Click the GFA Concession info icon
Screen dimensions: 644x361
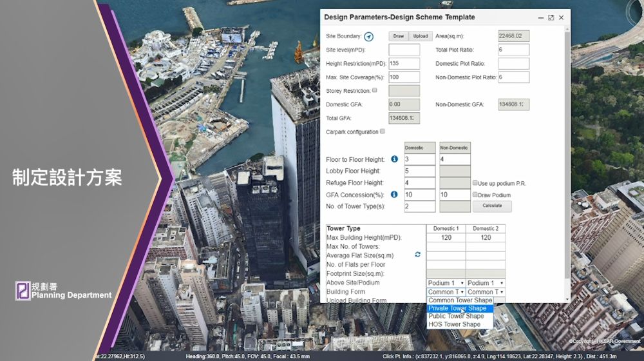(395, 194)
